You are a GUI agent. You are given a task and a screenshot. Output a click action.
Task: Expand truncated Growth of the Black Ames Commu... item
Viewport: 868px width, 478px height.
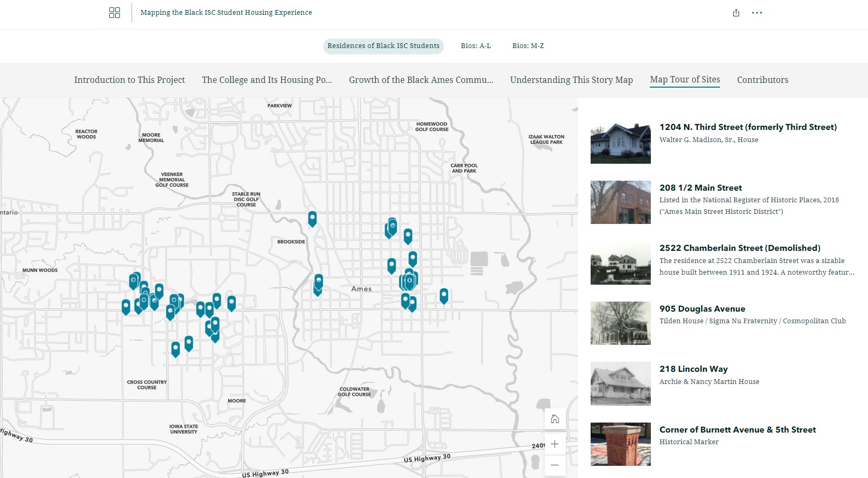click(x=421, y=80)
